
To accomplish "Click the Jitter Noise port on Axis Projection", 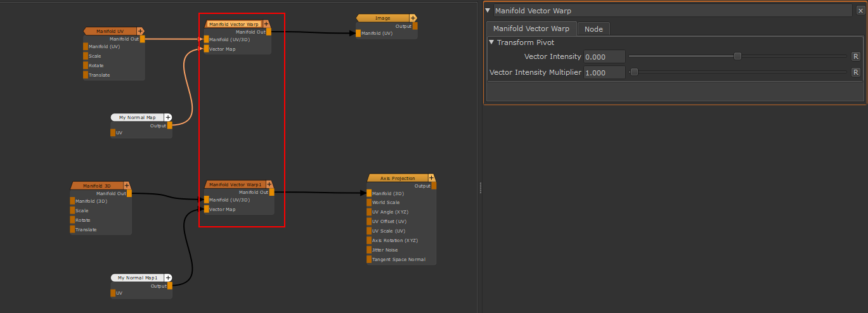I will point(369,250).
